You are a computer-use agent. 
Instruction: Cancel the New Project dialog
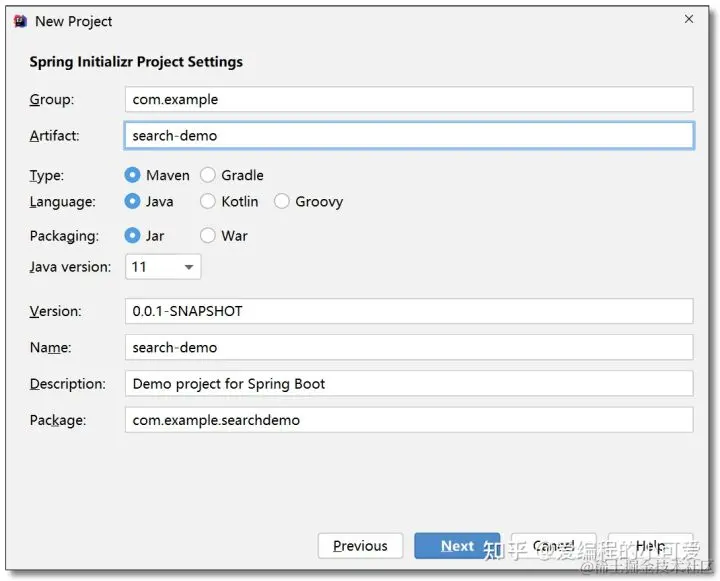pyautogui.click(x=554, y=546)
